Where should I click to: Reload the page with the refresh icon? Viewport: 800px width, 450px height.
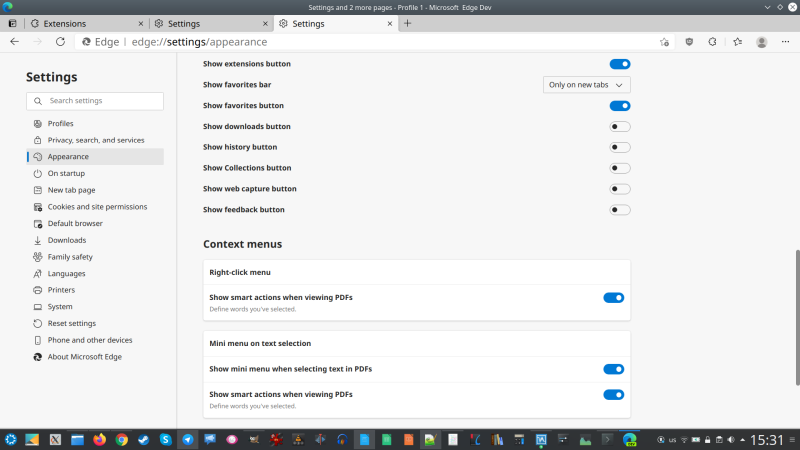point(60,42)
